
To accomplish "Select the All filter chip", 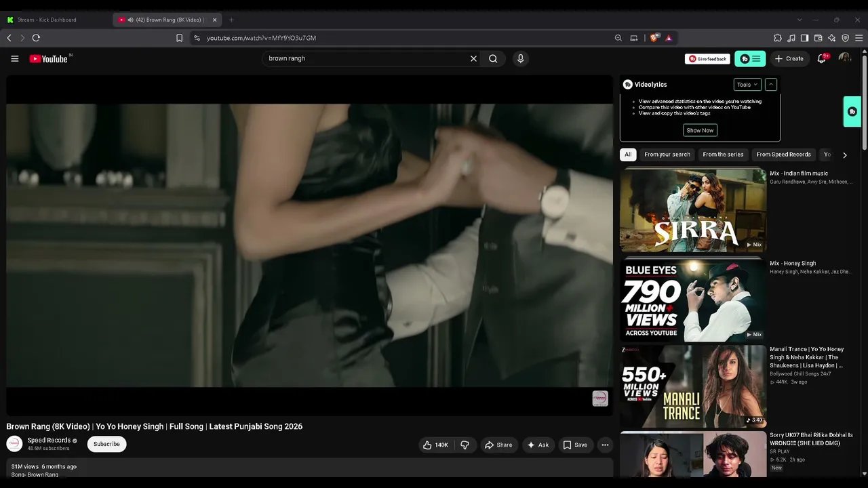I will click(x=628, y=155).
